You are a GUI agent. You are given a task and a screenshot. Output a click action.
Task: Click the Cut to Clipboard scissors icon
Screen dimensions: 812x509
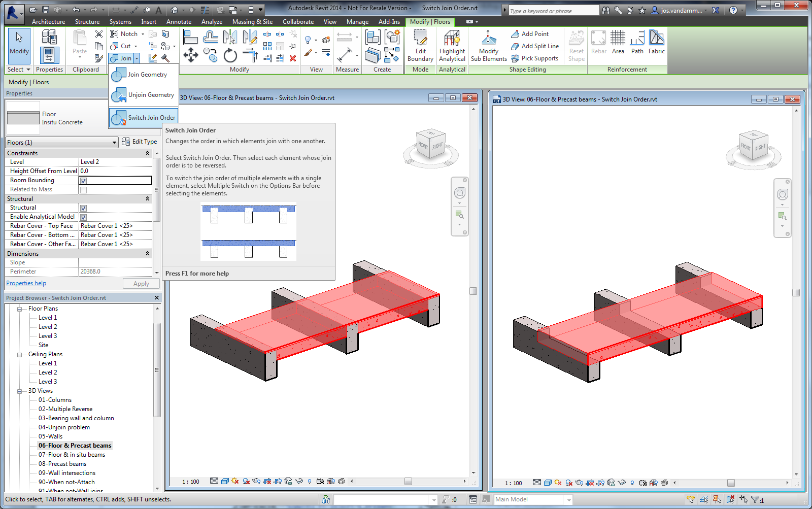99,34
